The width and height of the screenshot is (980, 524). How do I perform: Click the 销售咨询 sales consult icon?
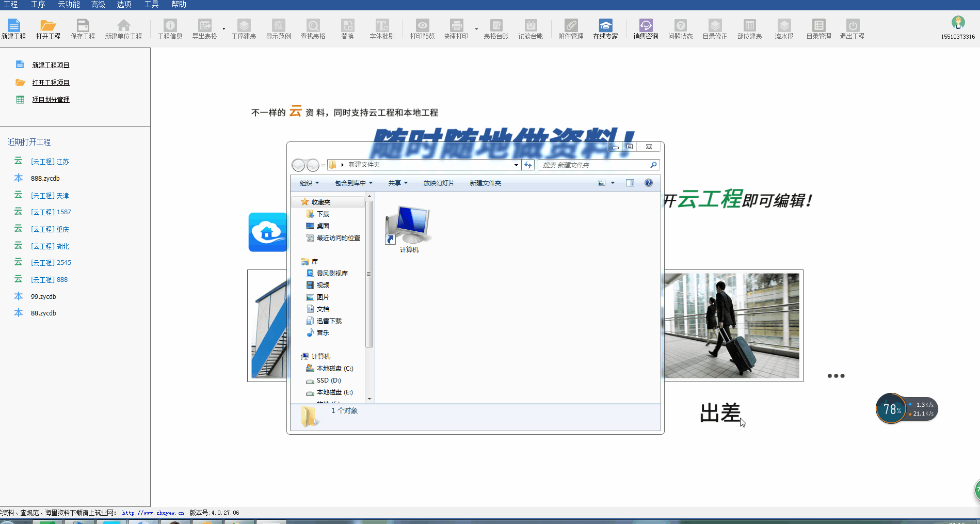click(646, 29)
